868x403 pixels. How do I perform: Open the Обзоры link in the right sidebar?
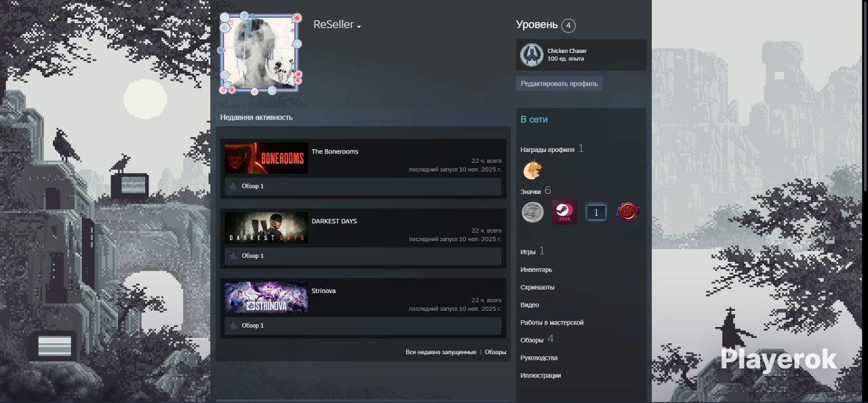coord(532,340)
